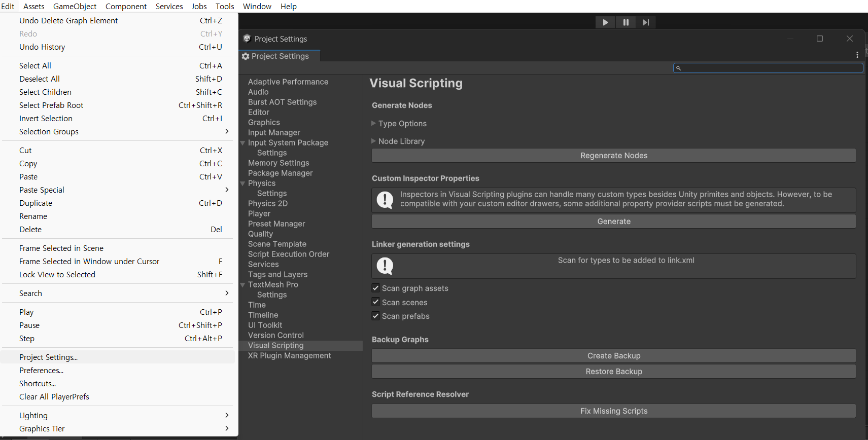Open the Window menu
The image size is (868, 440).
tap(257, 6)
